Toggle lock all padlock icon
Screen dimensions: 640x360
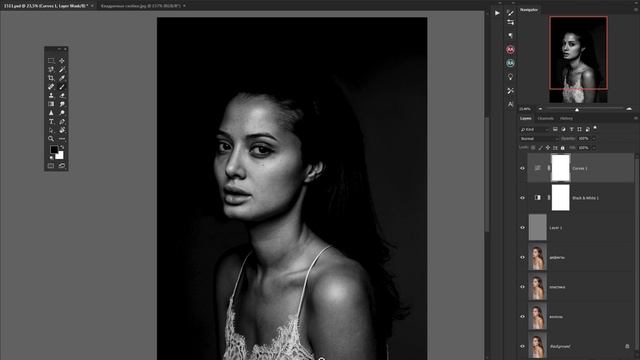point(562,148)
